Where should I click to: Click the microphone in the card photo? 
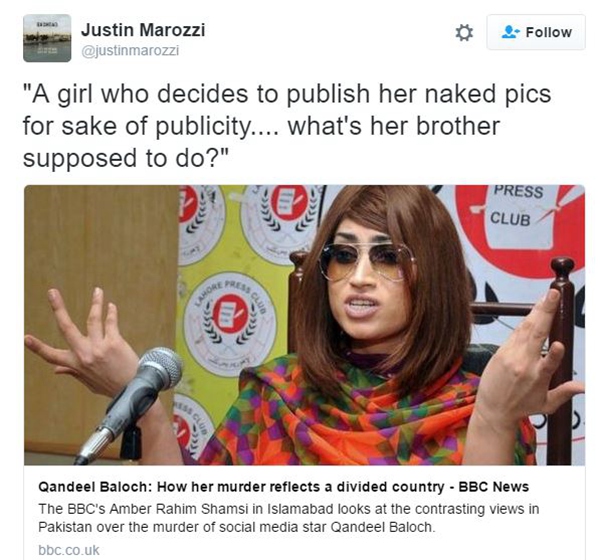click(130, 403)
